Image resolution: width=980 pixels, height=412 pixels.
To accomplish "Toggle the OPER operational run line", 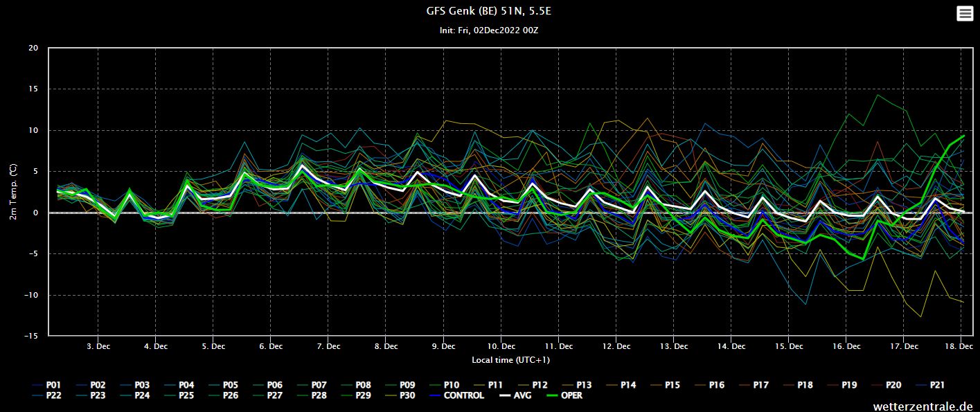I will point(566,396).
